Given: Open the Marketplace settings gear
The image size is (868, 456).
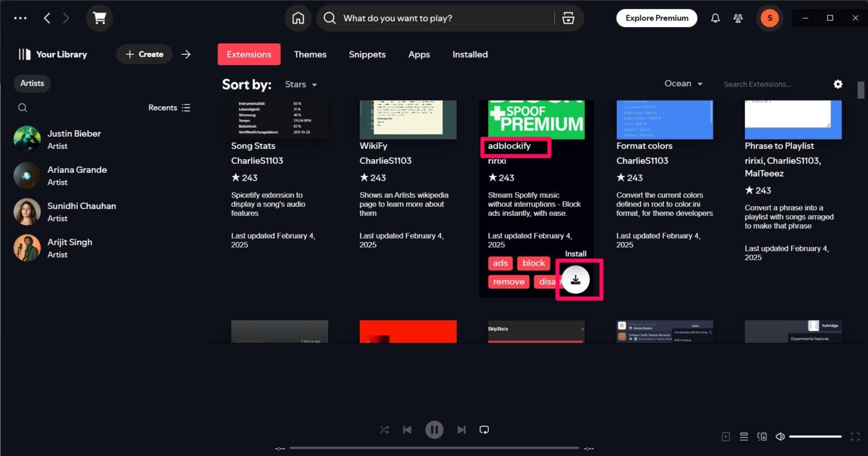Looking at the screenshot, I should [x=838, y=84].
